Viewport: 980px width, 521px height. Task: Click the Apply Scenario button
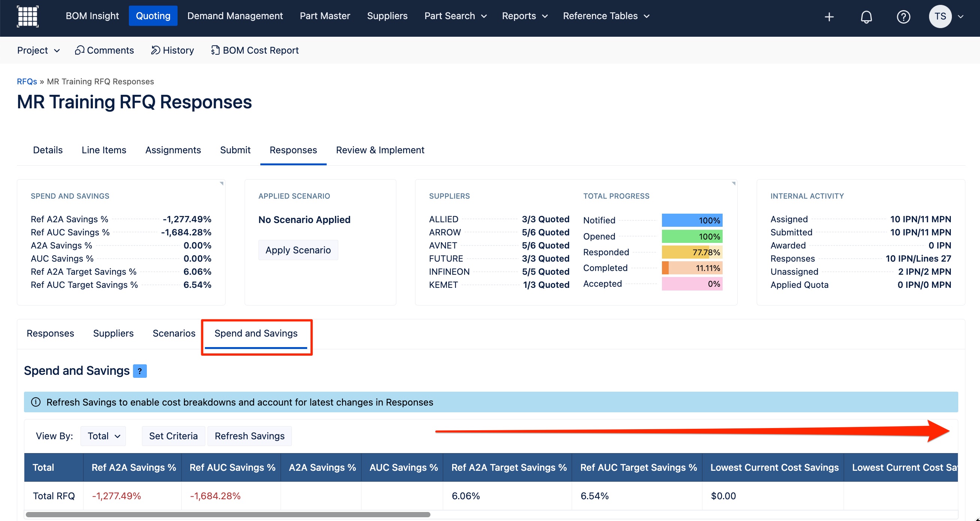(298, 250)
